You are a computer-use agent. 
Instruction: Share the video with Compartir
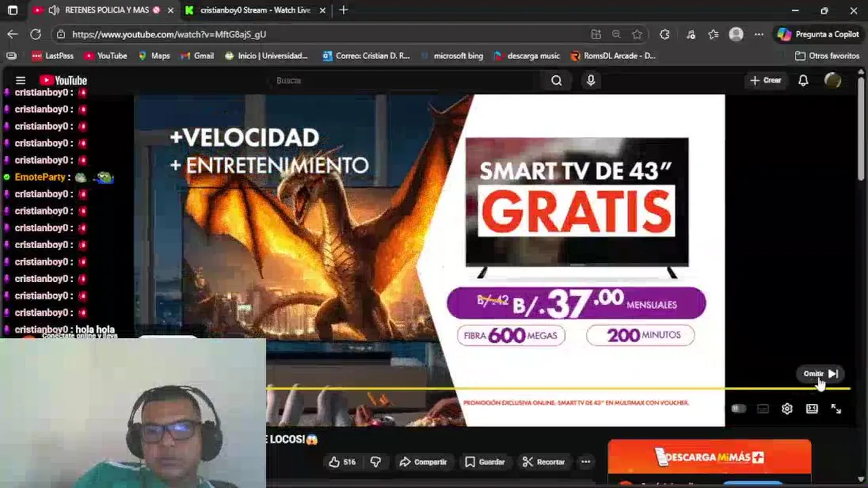tap(423, 462)
